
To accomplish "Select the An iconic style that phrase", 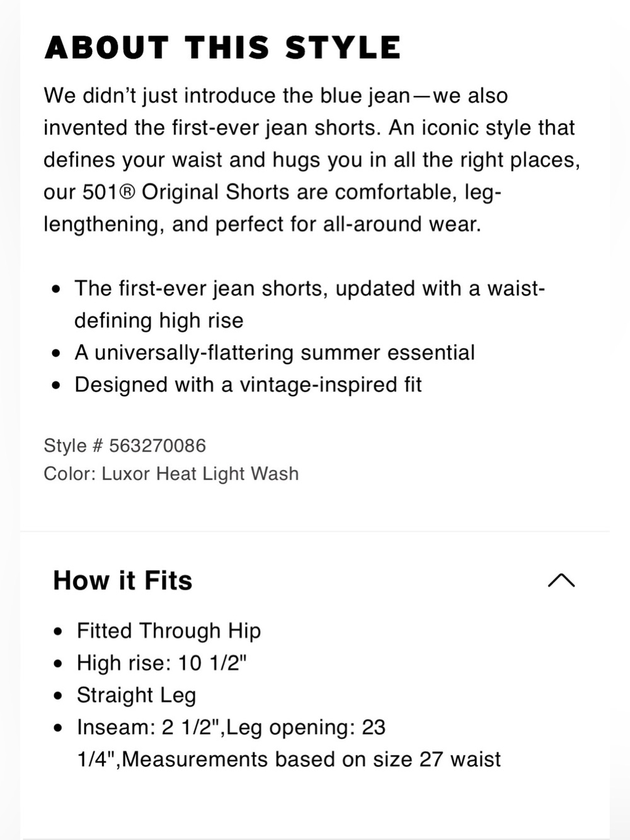I will (481, 128).
